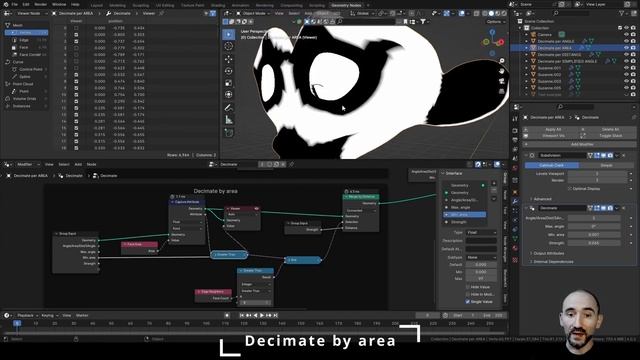Select the Annotate tool in viewport toolbar
The image size is (640, 360).
pyautogui.click(x=229, y=108)
